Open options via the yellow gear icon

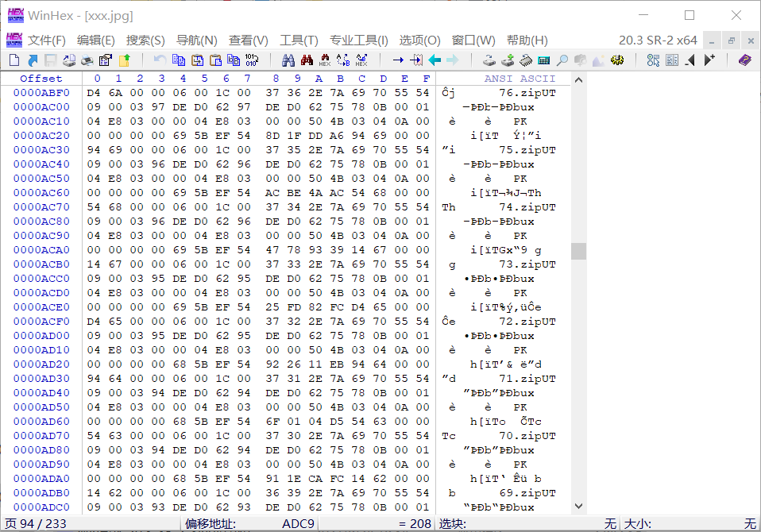pos(617,60)
